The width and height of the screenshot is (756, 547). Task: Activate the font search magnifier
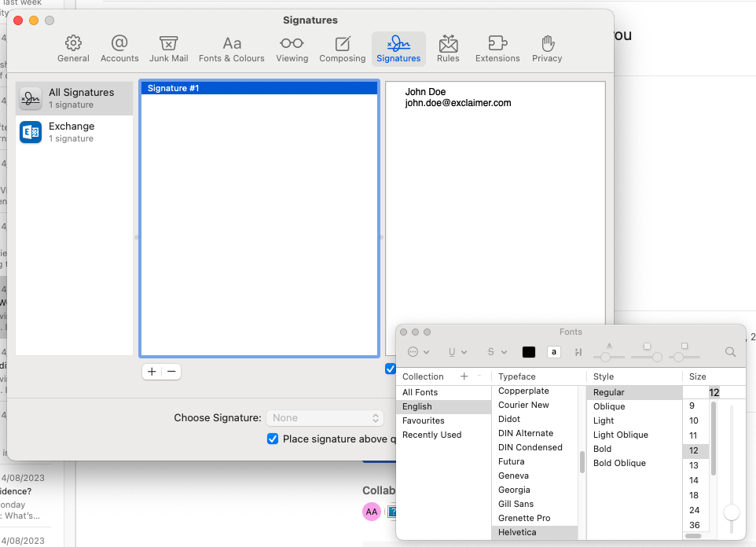[730, 352]
